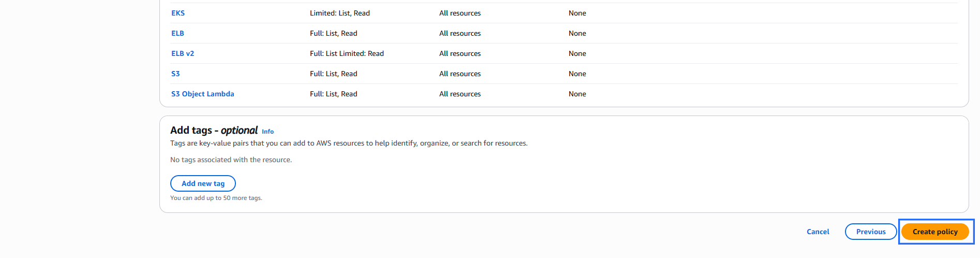This screenshot has width=980, height=258.
Task: Click the 'Add tags - optional' heading
Action: pyautogui.click(x=214, y=131)
